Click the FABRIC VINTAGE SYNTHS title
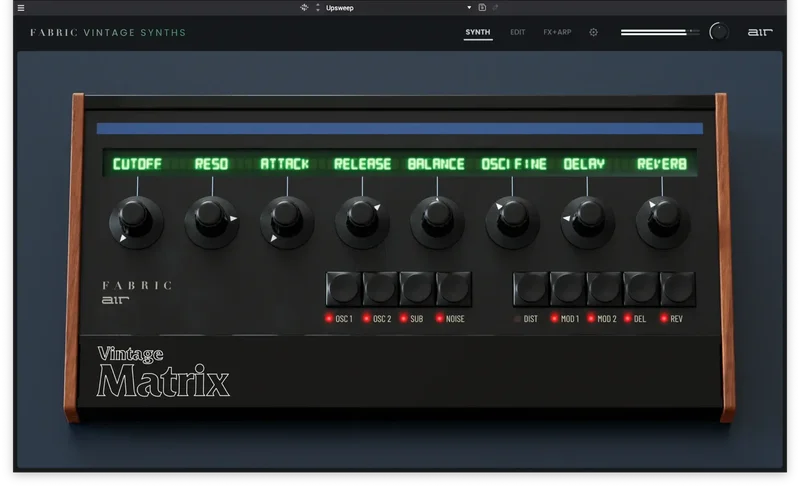This screenshot has height=488, width=800. 108,33
